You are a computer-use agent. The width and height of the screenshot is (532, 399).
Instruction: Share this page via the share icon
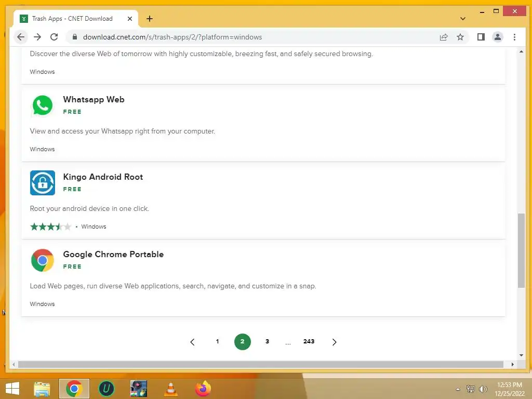(x=444, y=37)
